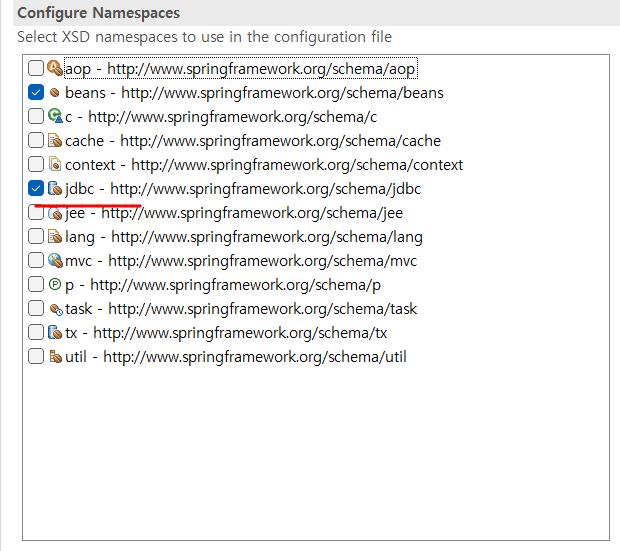Click the context namespace icon
Image resolution: width=620 pixels, height=551 pixels.
click(x=55, y=164)
